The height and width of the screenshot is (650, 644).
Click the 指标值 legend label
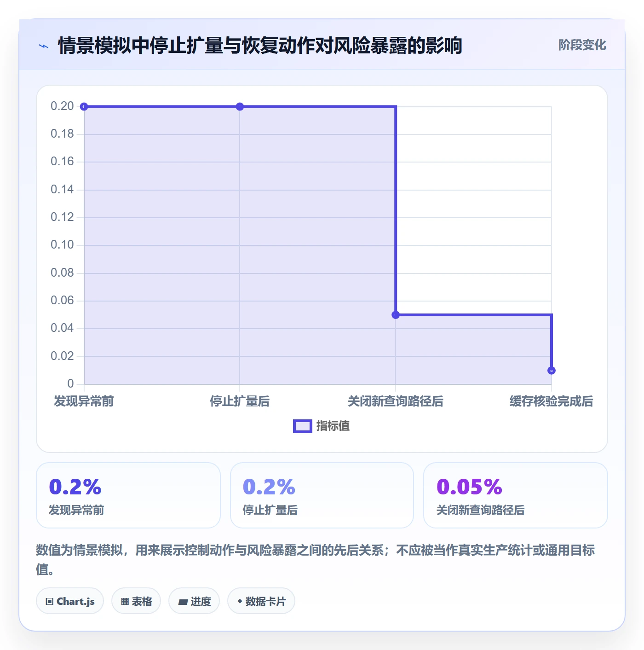[x=333, y=426]
